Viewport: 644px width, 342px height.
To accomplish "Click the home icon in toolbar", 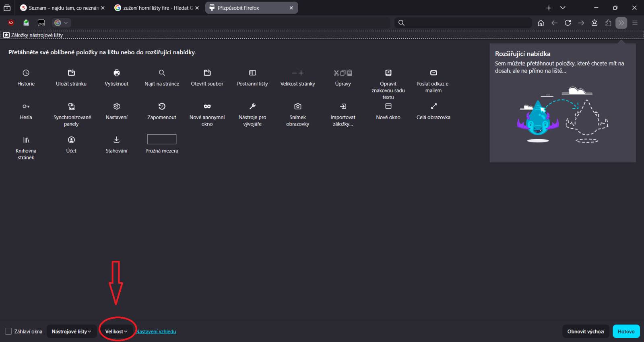I will (541, 23).
